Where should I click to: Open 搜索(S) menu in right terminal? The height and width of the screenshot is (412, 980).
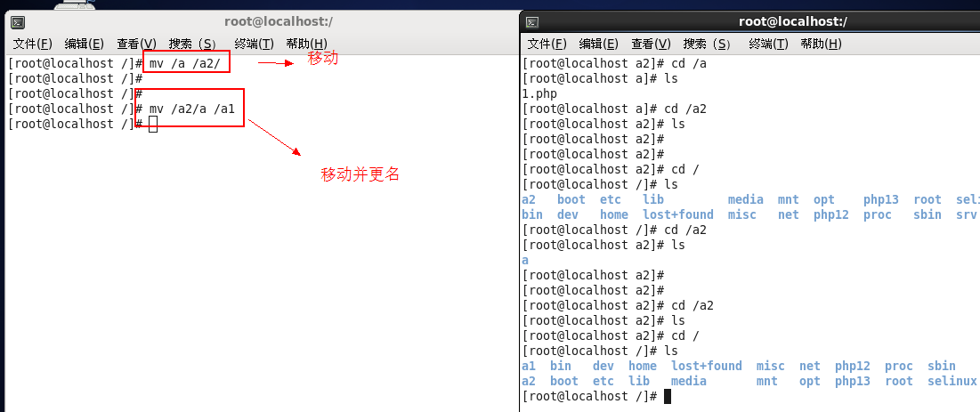coord(707,44)
